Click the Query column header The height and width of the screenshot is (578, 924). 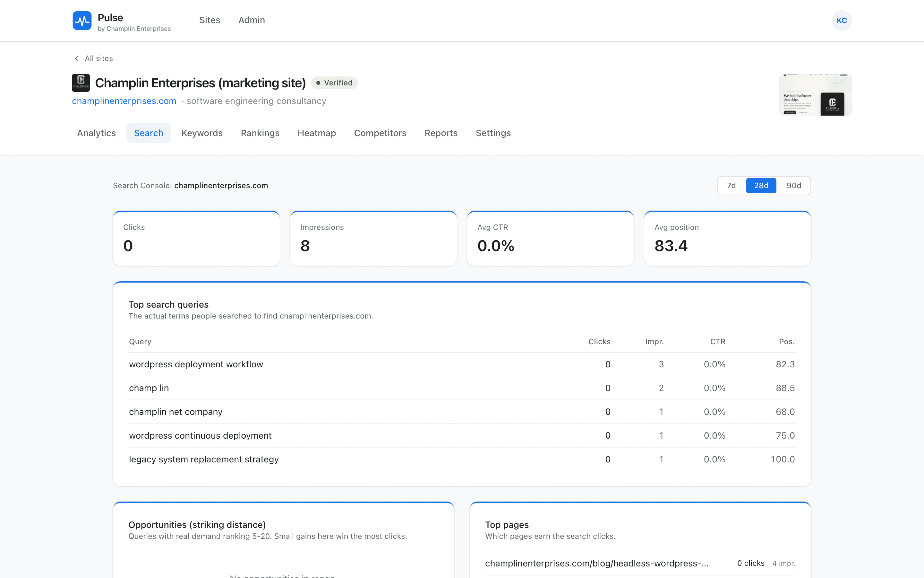click(x=140, y=342)
